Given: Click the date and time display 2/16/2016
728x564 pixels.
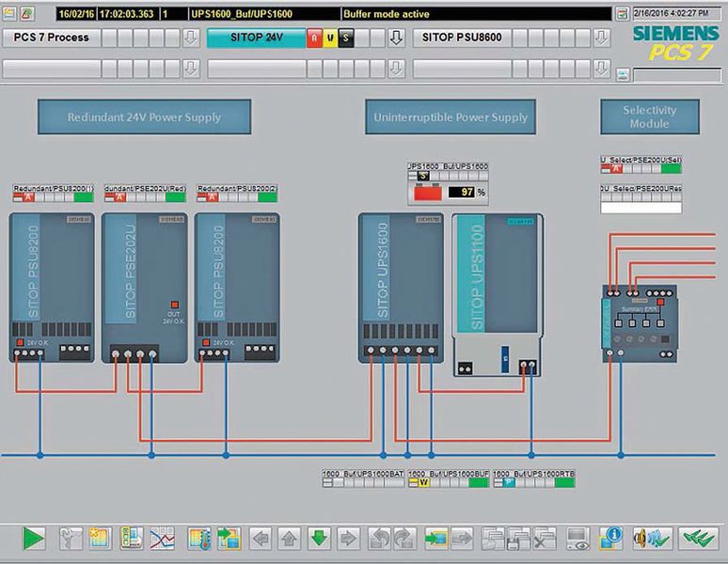Looking at the screenshot, I should click(676, 13).
